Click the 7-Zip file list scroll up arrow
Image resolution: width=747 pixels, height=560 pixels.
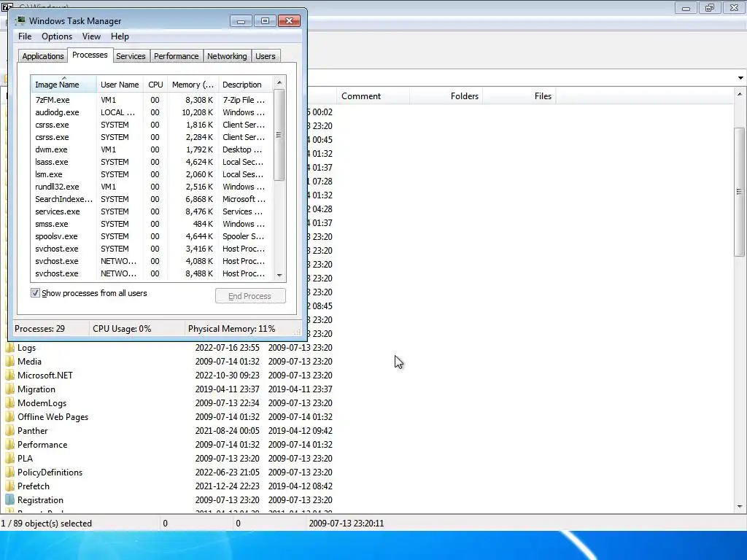tap(740, 94)
